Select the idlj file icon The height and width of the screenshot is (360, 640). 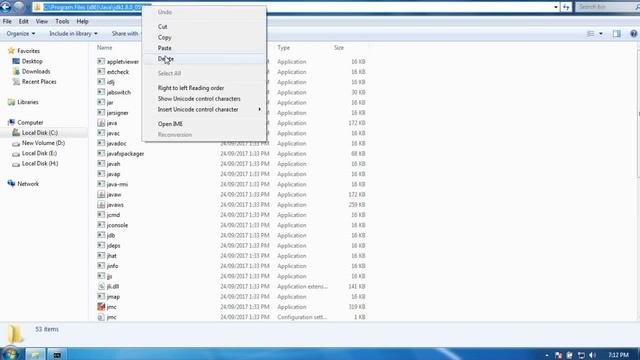pyautogui.click(x=101, y=82)
